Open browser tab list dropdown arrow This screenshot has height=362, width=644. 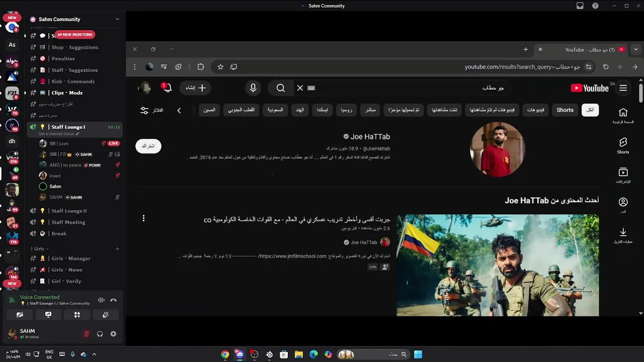[635, 49]
